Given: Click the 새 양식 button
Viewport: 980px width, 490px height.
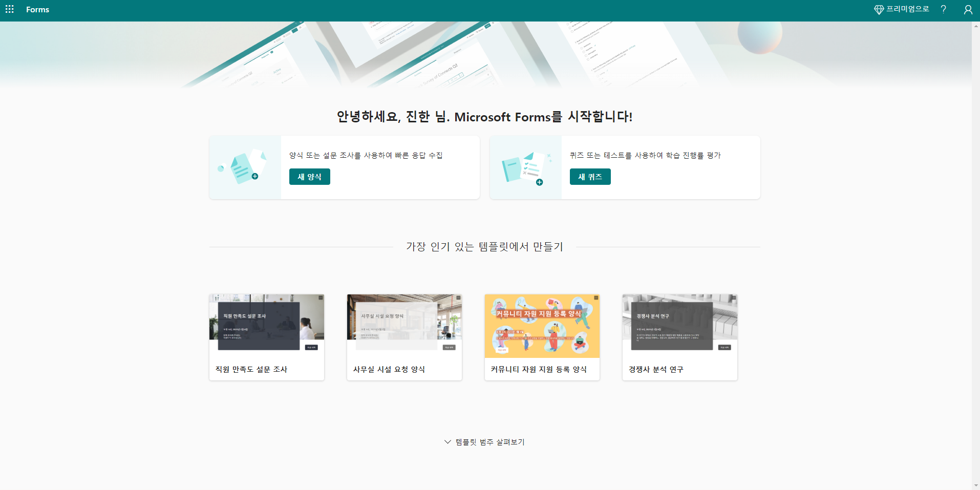Looking at the screenshot, I should click(x=309, y=177).
